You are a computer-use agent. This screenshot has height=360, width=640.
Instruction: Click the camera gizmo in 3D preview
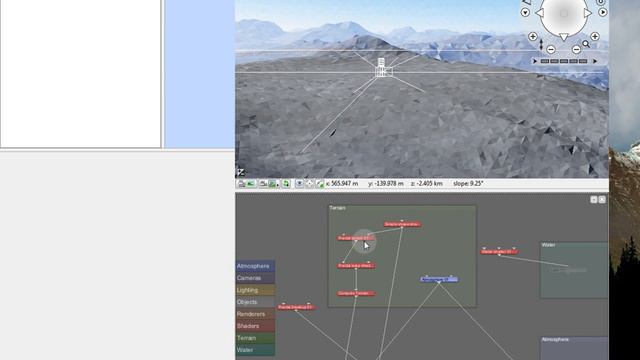pos(382,69)
